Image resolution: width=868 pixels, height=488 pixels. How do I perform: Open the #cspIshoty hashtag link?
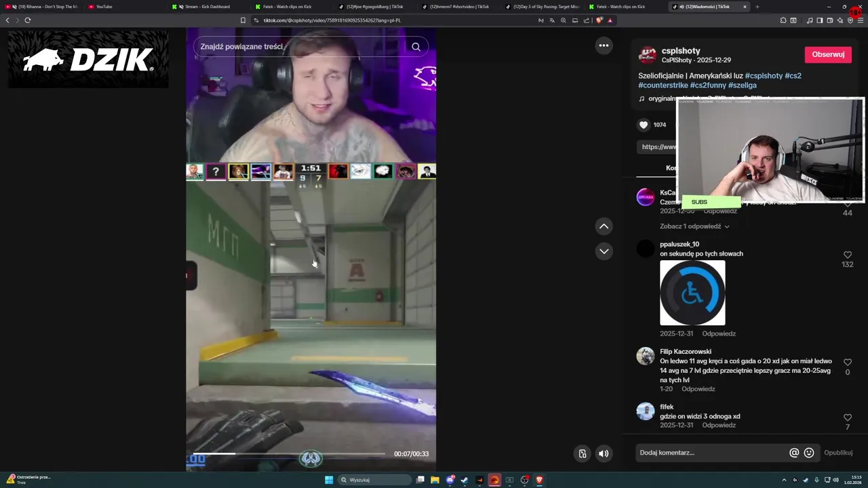click(764, 76)
